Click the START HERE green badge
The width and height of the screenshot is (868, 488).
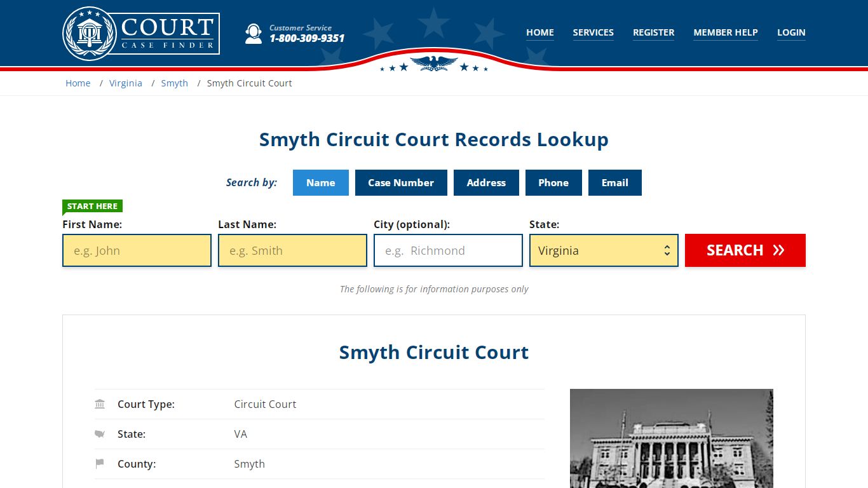pyautogui.click(x=92, y=207)
